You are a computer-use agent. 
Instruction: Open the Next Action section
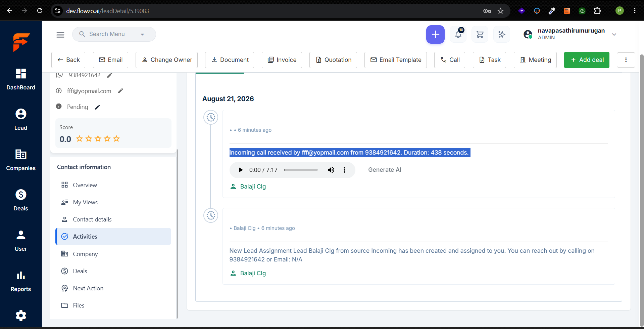click(113, 288)
